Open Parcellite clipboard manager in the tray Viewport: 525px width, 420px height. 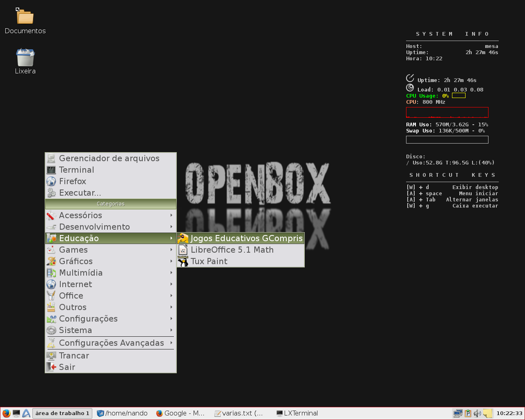(468, 413)
